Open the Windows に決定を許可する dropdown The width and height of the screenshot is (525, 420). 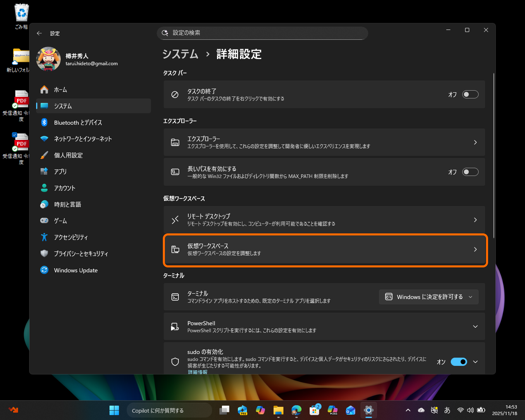429,297
